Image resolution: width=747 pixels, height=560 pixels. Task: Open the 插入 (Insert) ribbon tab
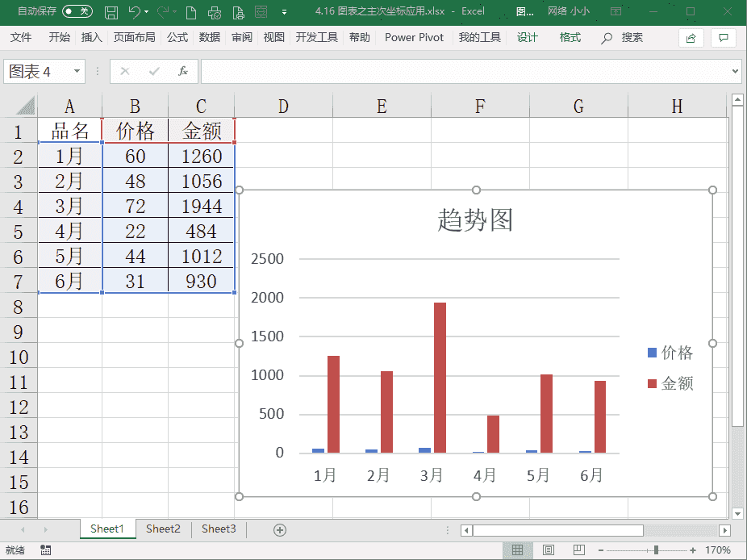pyautogui.click(x=92, y=38)
